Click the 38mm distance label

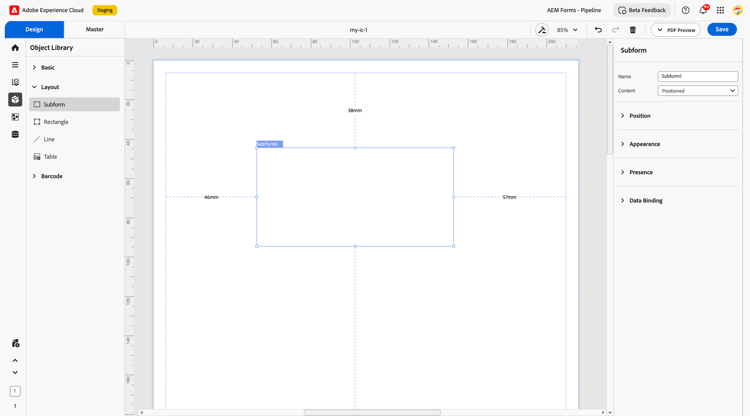click(355, 110)
